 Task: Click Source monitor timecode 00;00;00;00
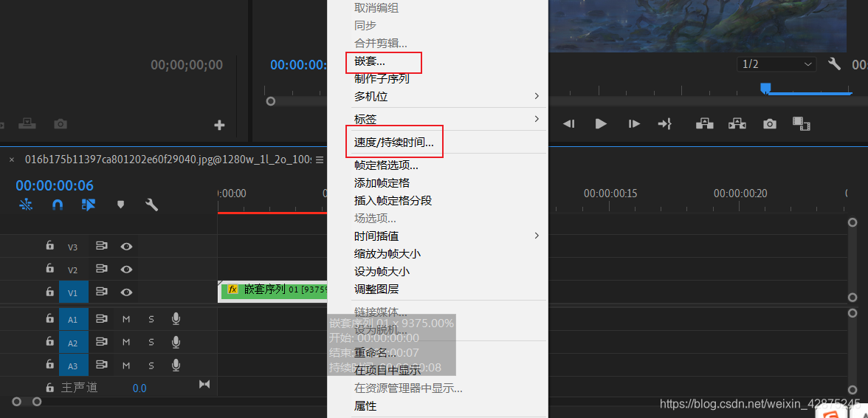187,65
